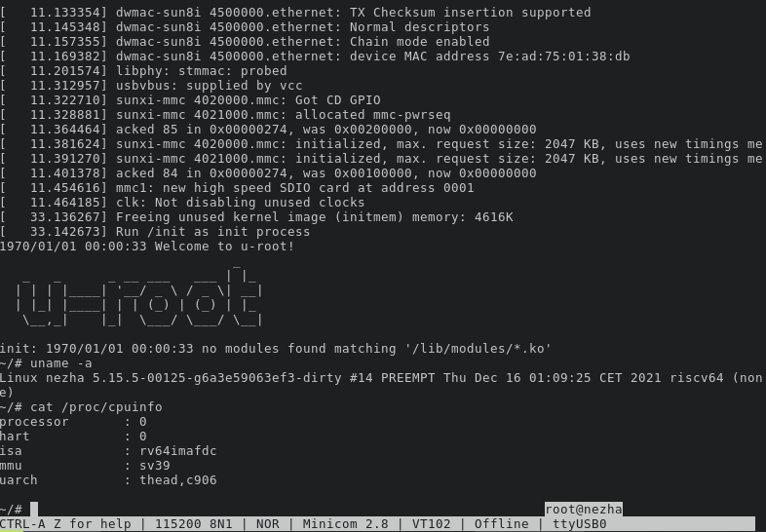Click 'Run /init as init process' line
Screen dimensions: 766x532
(x=155, y=232)
